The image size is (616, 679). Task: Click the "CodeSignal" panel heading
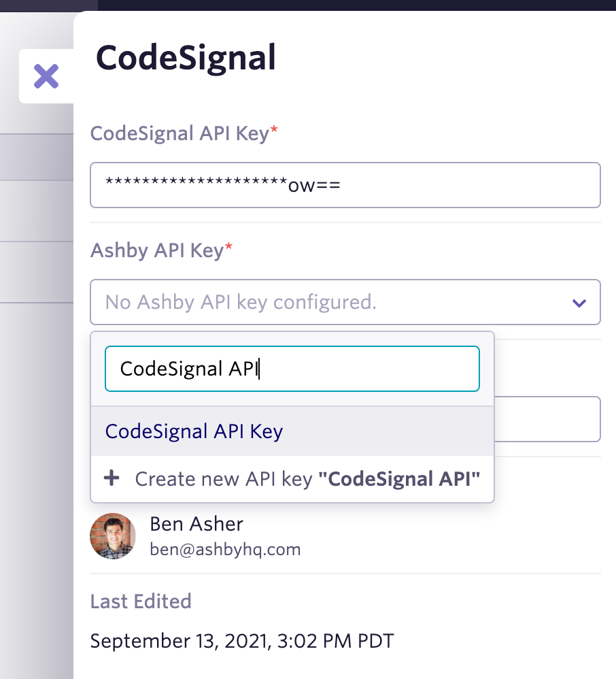(186, 59)
